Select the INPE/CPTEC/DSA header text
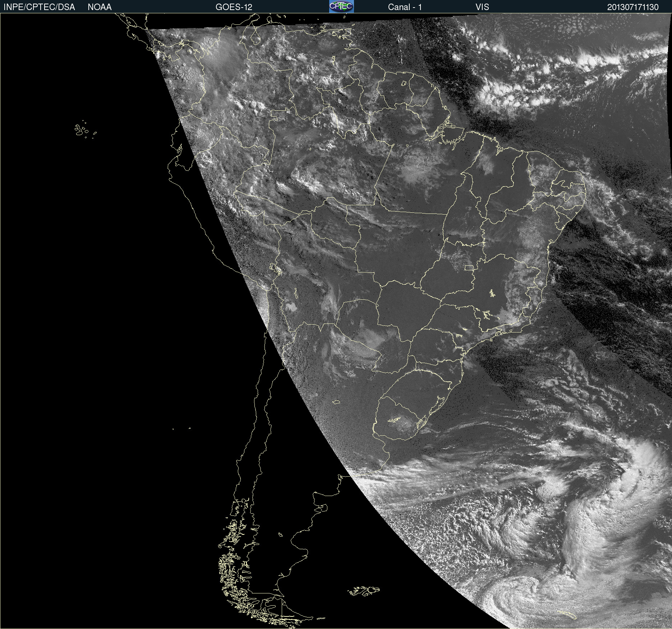 (39, 7)
